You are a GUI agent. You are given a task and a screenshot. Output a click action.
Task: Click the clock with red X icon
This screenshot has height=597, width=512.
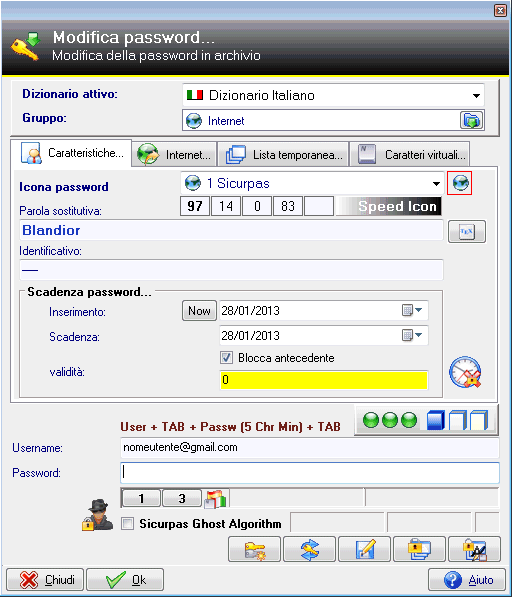[465, 372]
